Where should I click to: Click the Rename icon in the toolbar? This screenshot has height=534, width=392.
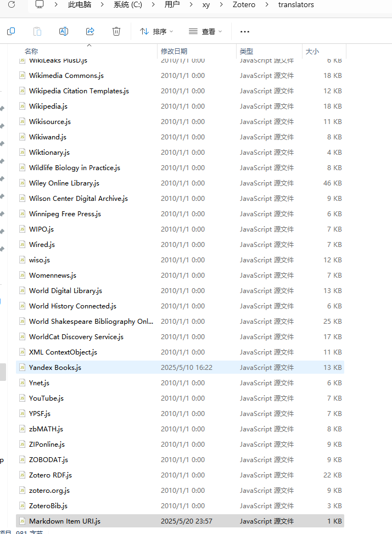pos(64,31)
